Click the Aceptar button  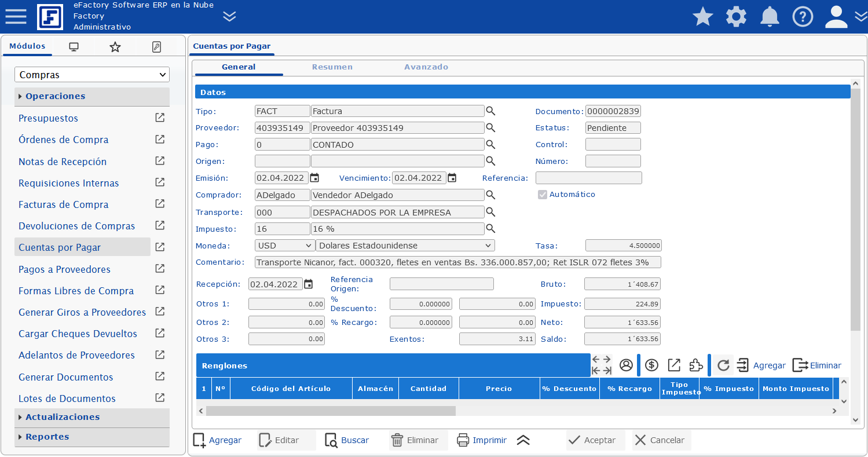tap(596, 440)
